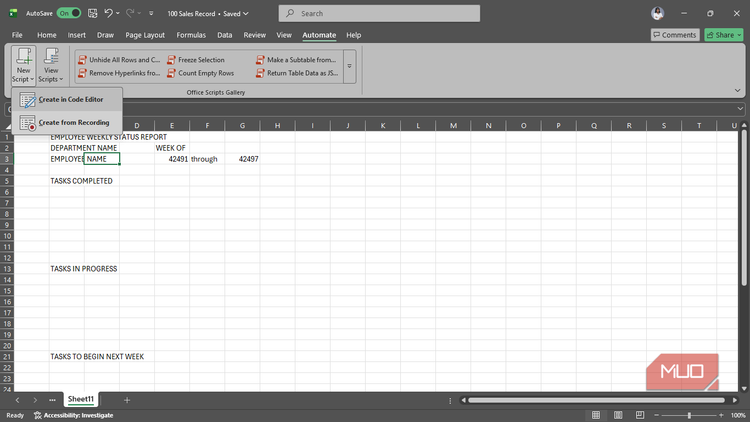Run Return Table Data as JSON script

tap(297, 73)
